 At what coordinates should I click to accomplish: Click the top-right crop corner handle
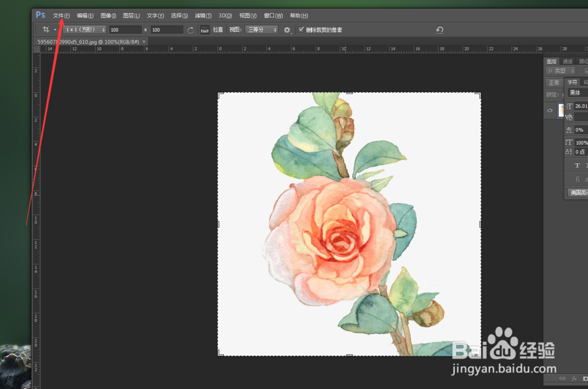click(x=479, y=95)
